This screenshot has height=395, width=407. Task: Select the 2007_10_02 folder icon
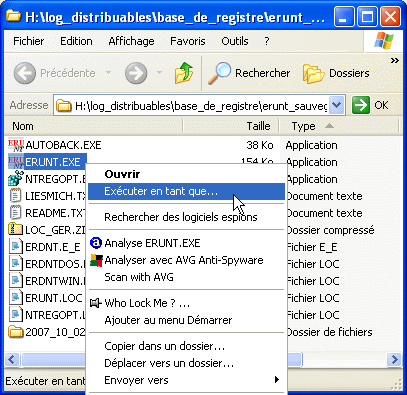click(x=16, y=332)
